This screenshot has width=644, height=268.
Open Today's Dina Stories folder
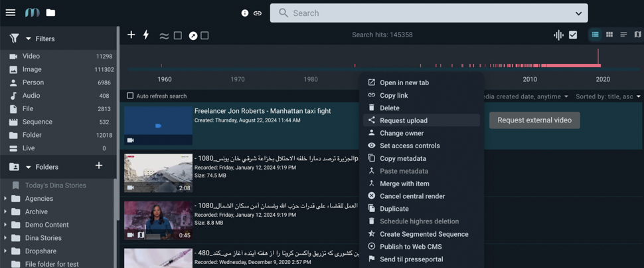click(56, 186)
